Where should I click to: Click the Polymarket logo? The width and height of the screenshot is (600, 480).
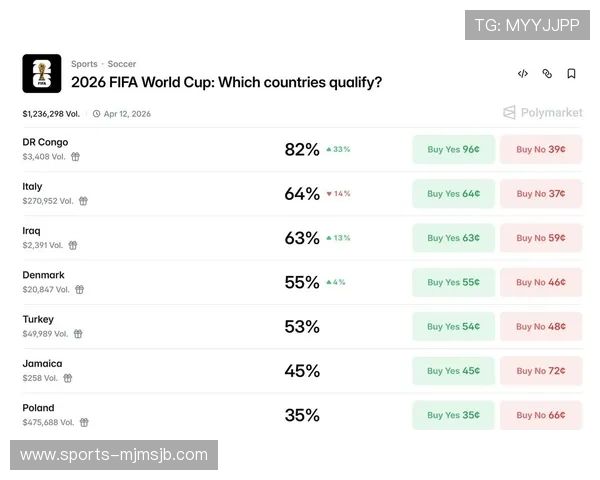point(542,113)
